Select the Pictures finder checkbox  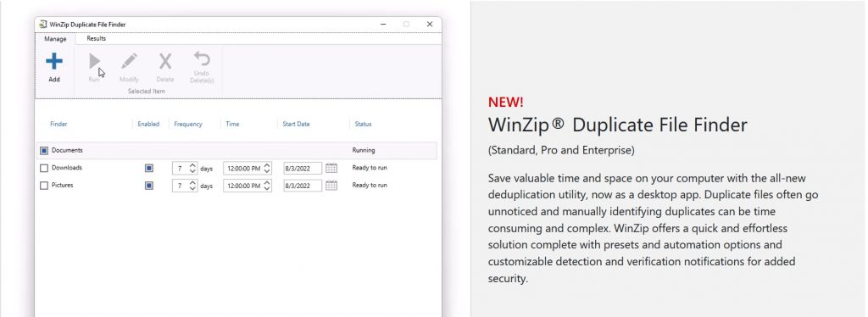click(44, 186)
